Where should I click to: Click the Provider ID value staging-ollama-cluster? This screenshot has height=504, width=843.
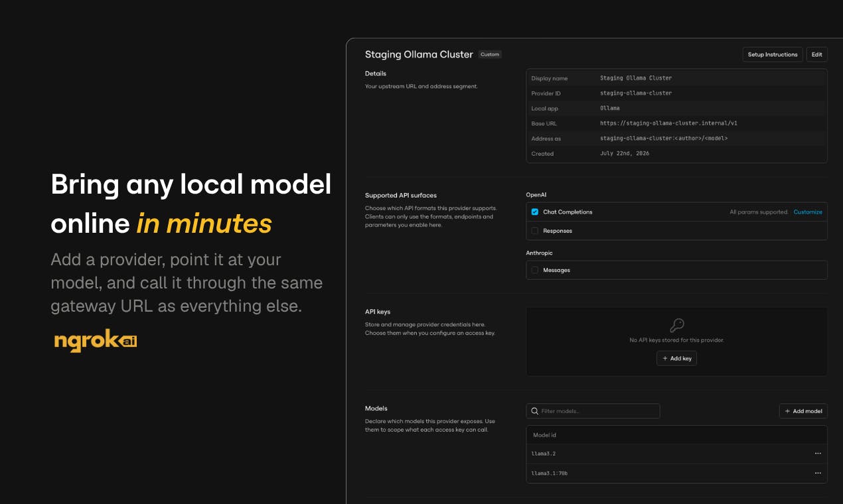(x=636, y=94)
